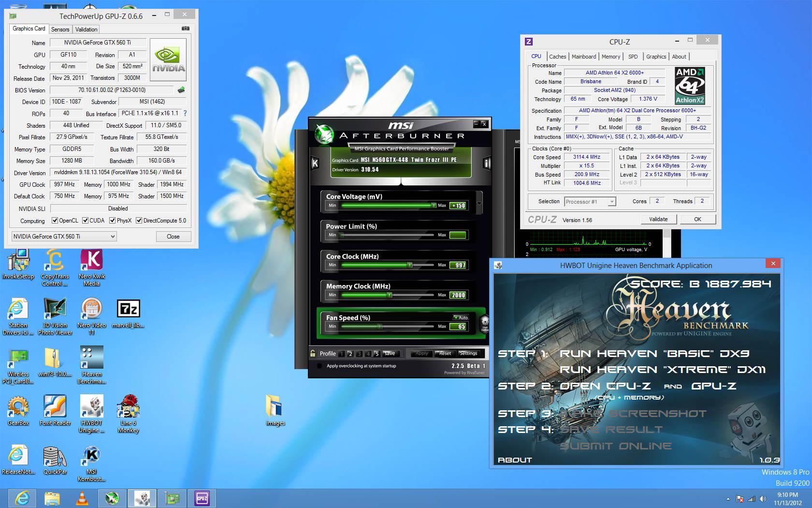Toggle Apply overclocking at system startup

[x=319, y=366]
